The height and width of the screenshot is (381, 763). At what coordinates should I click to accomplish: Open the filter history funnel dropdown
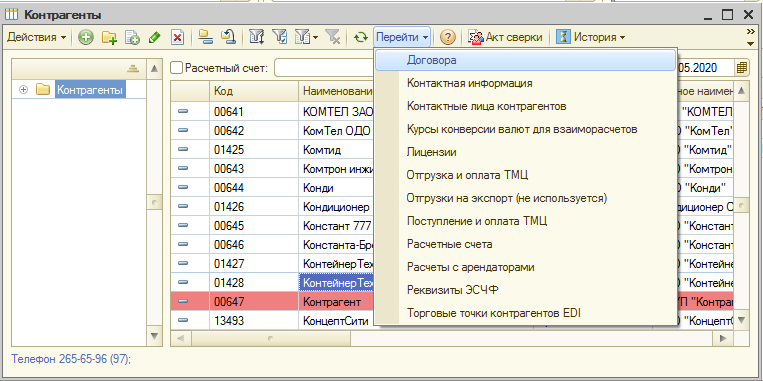pos(307,37)
